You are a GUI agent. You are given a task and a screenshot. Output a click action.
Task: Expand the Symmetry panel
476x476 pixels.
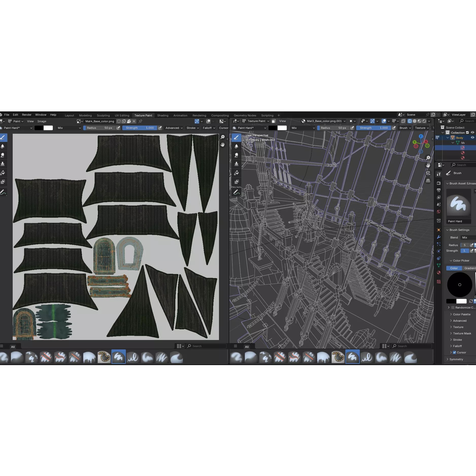[456, 359]
